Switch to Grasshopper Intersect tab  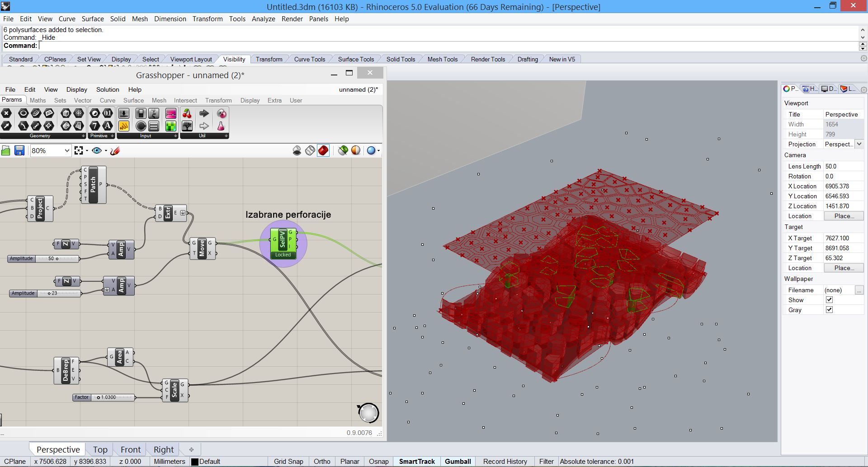[185, 100]
